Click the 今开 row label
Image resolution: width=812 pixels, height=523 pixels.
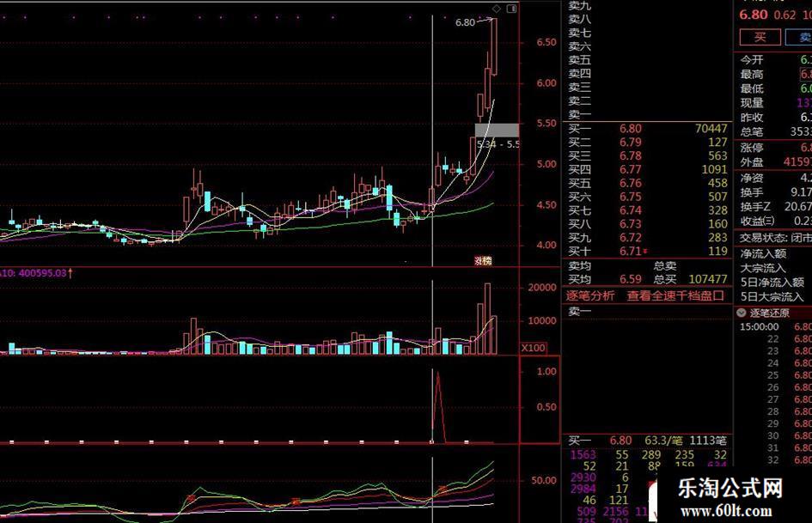(x=751, y=60)
